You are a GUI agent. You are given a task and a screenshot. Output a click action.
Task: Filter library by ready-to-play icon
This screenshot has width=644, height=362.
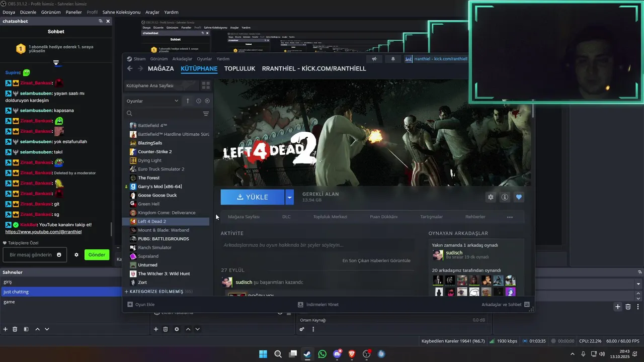[x=207, y=101]
